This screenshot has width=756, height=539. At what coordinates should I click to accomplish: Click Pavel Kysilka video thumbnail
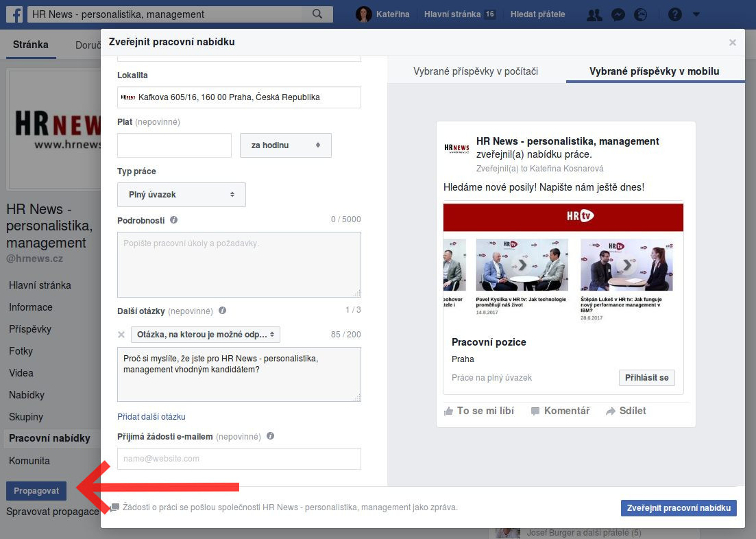pyautogui.click(x=522, y=265)
